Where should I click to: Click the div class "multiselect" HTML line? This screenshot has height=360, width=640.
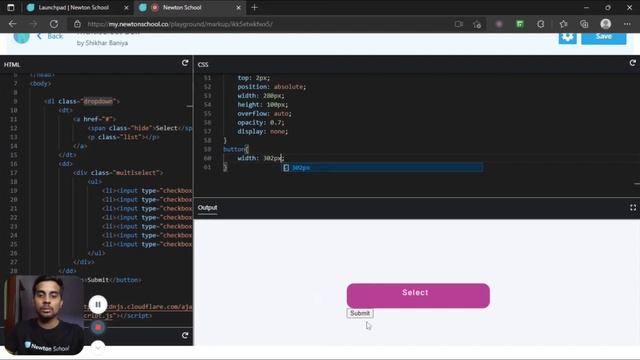(x=118, y=173)
